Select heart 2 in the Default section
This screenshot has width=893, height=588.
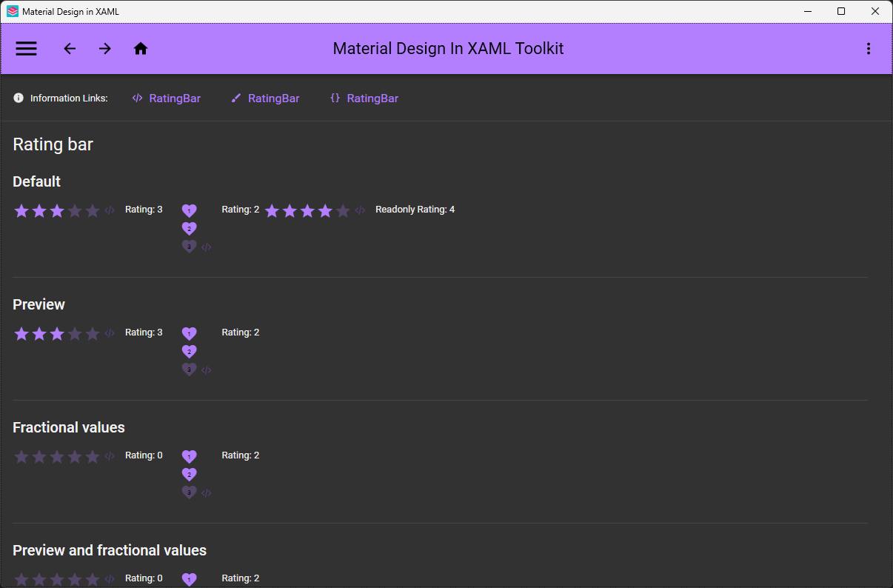tap(190, 229)
